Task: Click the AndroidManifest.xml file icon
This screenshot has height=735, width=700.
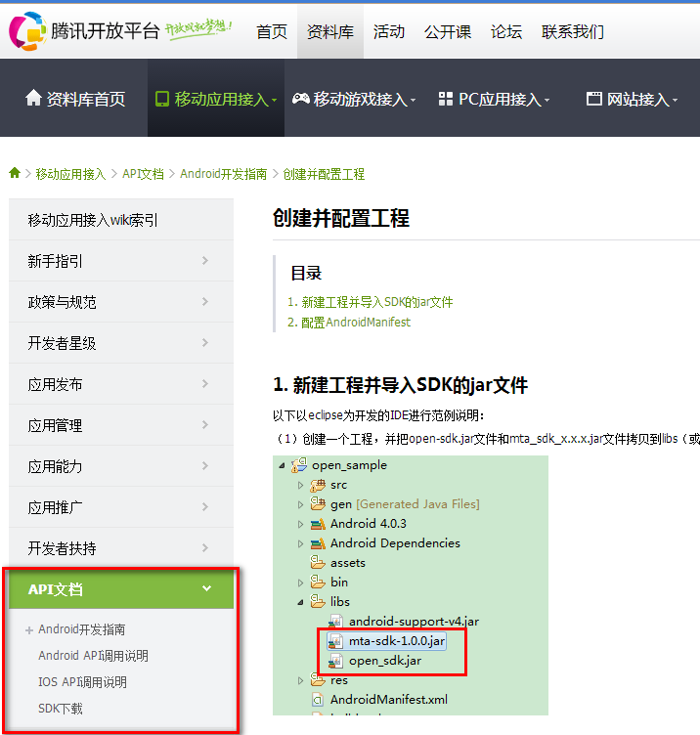Action: click(x=318, y=700)
